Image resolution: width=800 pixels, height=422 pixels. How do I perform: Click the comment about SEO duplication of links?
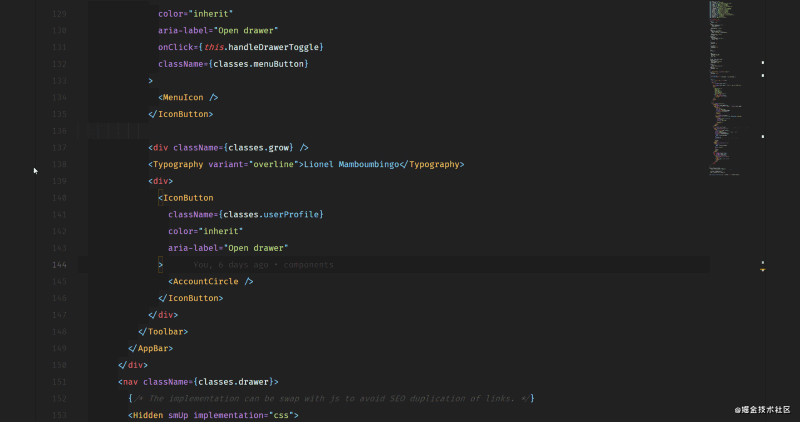pos(331,399)
